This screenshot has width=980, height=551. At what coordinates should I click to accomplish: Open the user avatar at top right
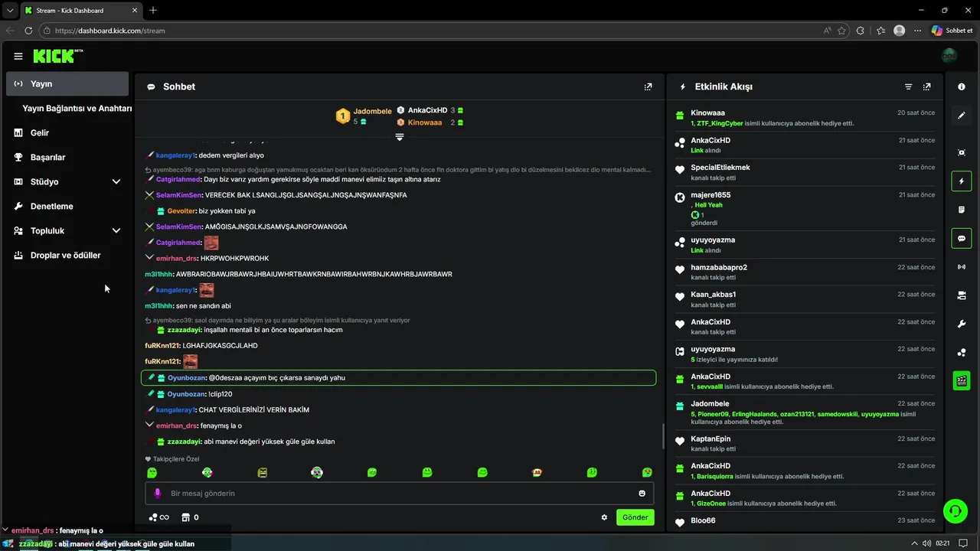[x=949, y=56]
